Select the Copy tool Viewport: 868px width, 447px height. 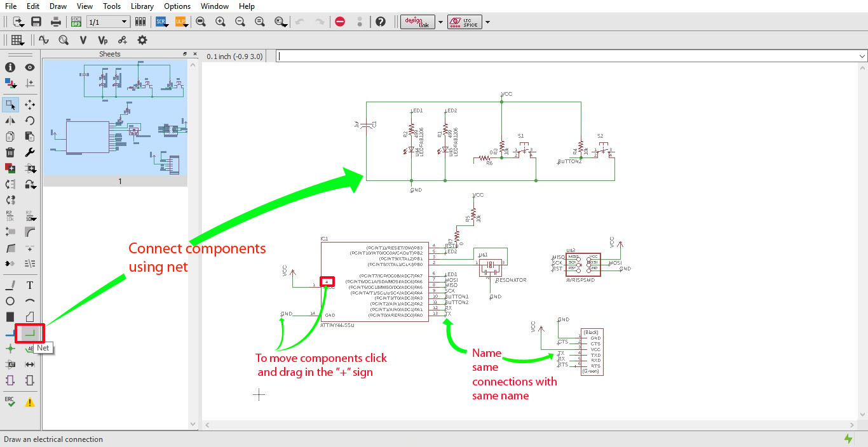[10, 137]
